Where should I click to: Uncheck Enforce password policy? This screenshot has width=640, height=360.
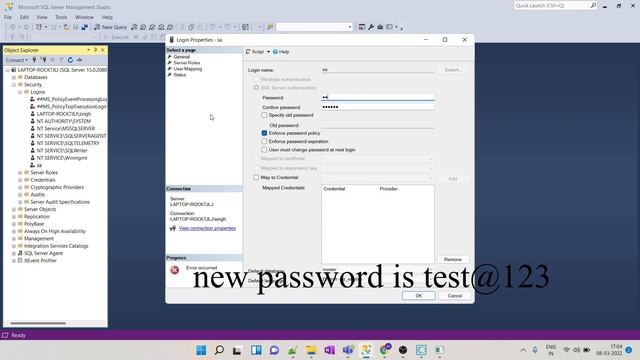pyautogui.click(x=264, y=133)
